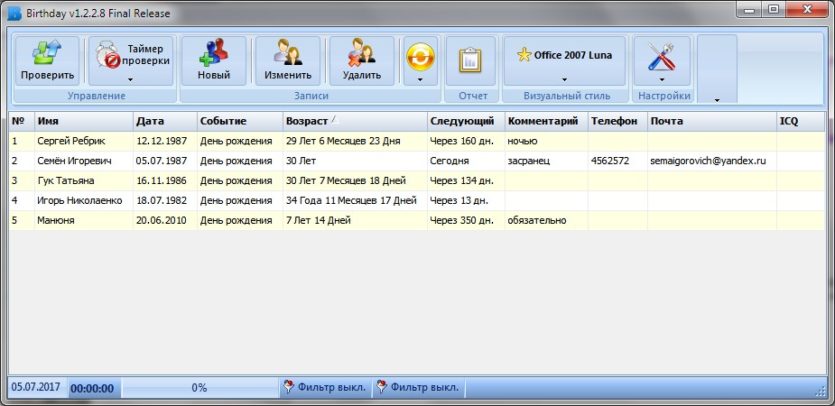Click the Изменить edit record icon
This screenshot has height=406, width=835.
point(288,53)
